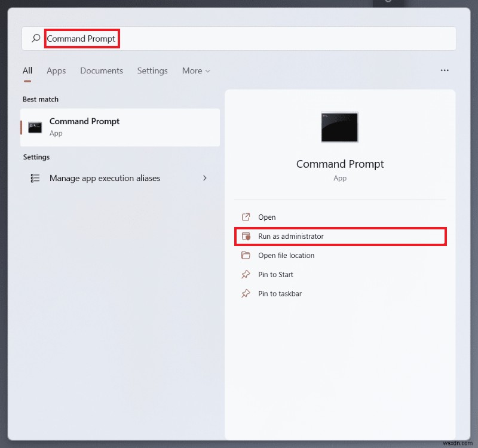Open the Settings search filter
This screenshot has width=478, height=448.
coord(152,70)
